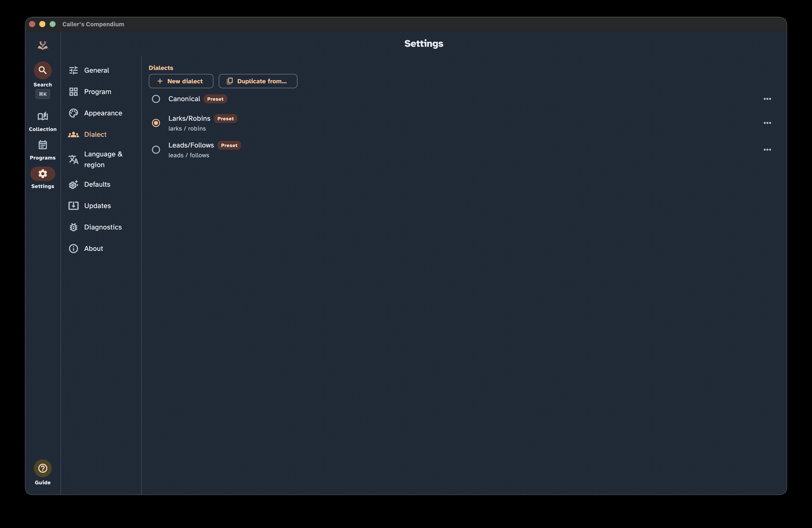Screen dimensions: 812x528
Task: Click the Defaults gear icon
Action: click(74, 184)
